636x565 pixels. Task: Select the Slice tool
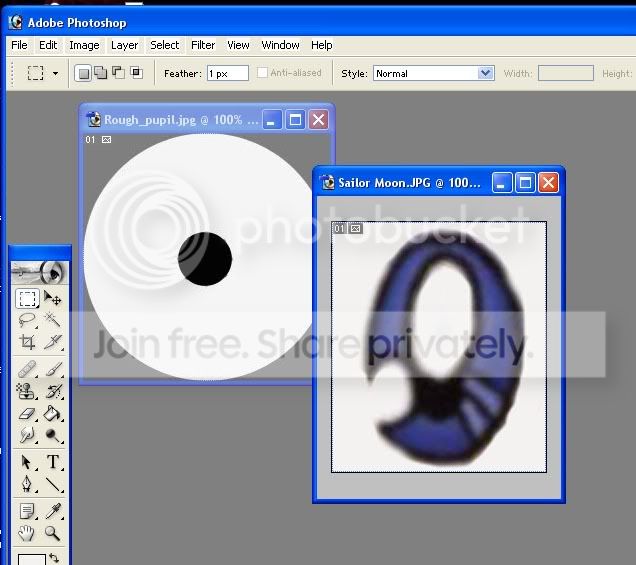(53, 342)
